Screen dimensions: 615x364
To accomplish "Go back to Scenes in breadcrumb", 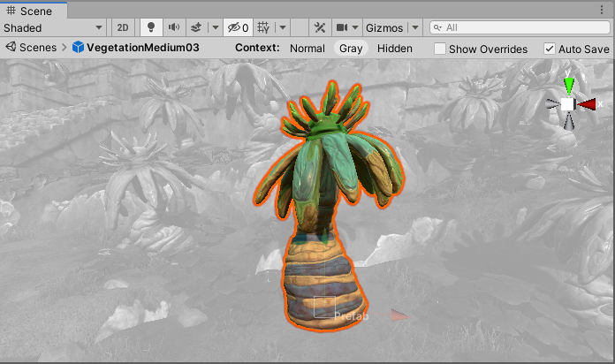I will click(37, 48).
